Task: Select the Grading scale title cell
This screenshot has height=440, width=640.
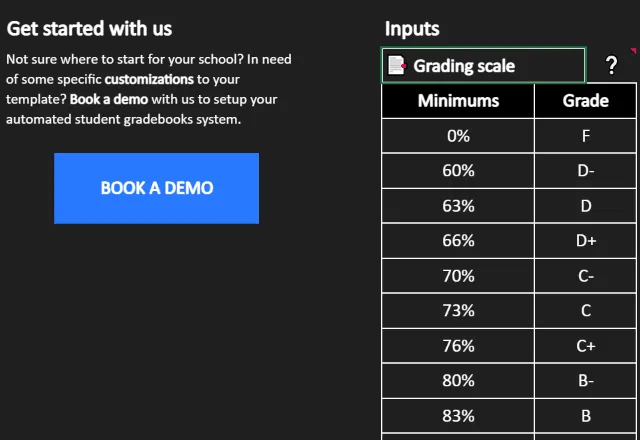Action: pos(484,66)
